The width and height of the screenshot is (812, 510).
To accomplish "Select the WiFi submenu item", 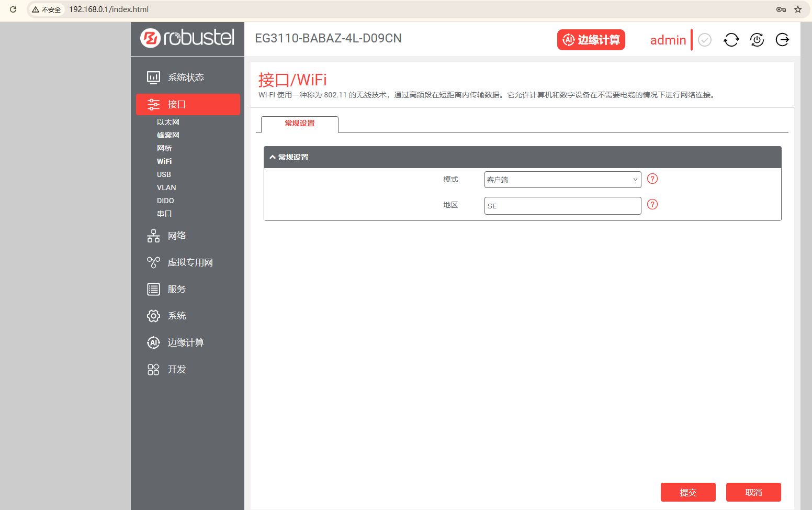I will (164, 161).
